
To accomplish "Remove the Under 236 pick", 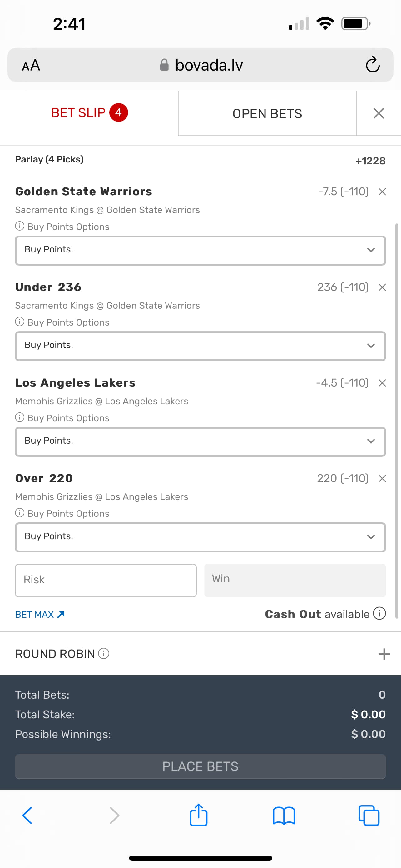I will tap(382, 287).
